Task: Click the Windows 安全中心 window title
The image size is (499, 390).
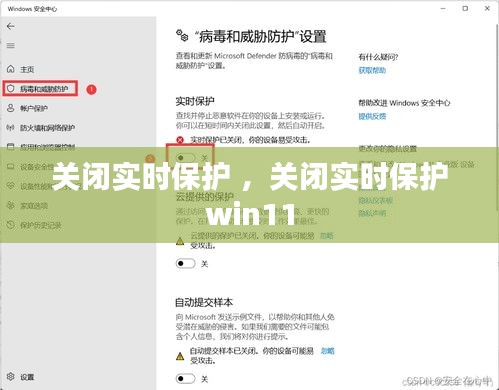Action: pyautogui.click(x=32, y=9)
